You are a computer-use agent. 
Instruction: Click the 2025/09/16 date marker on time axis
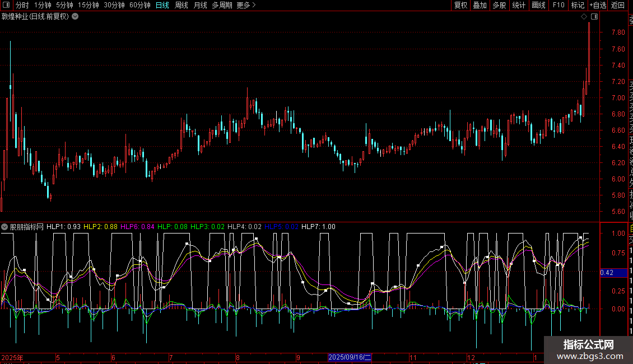(350, 357)
